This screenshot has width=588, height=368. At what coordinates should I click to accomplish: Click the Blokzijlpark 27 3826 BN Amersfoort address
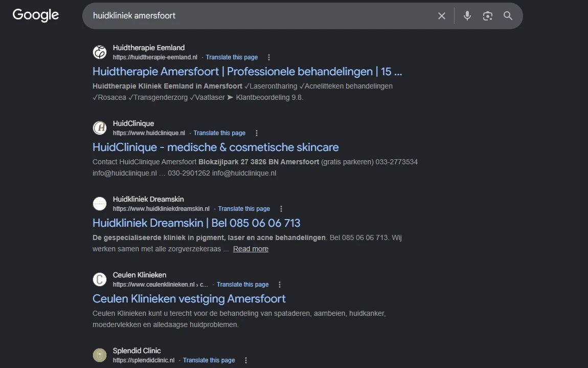(x=259, y=162)
